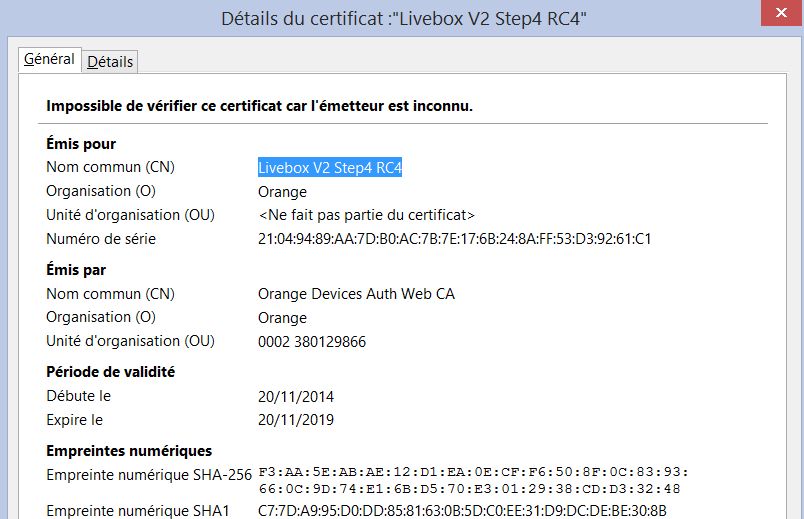This screenshot has height=519, width=804.
Task: Click the Période de validité heading
Action: [110, 372]
